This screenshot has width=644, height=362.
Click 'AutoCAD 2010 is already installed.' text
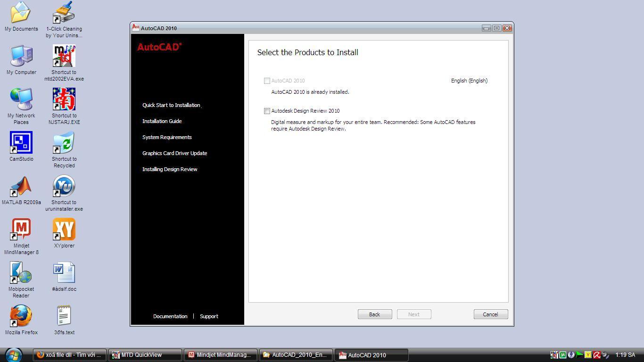pos(310,92)
